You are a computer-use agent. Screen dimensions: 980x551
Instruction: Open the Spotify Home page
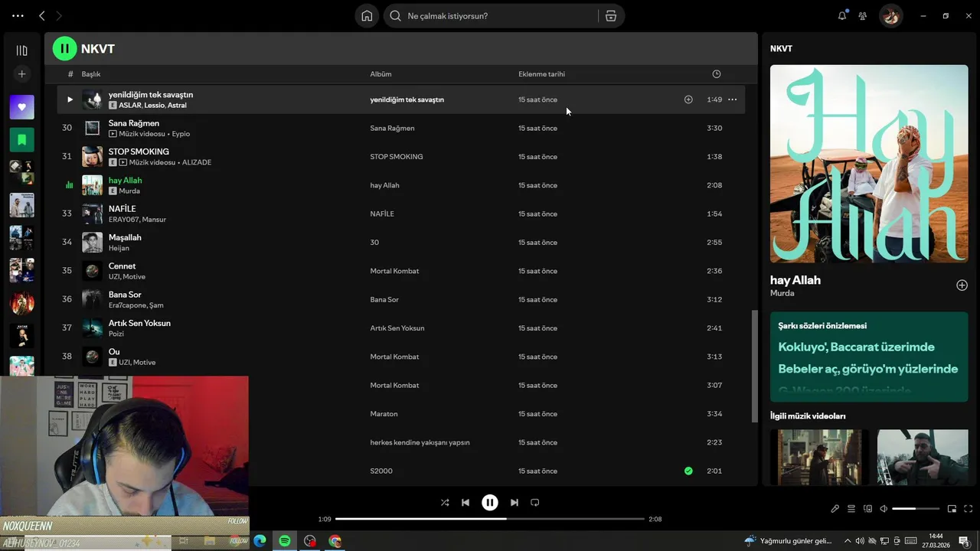click(x=367, y=16)
